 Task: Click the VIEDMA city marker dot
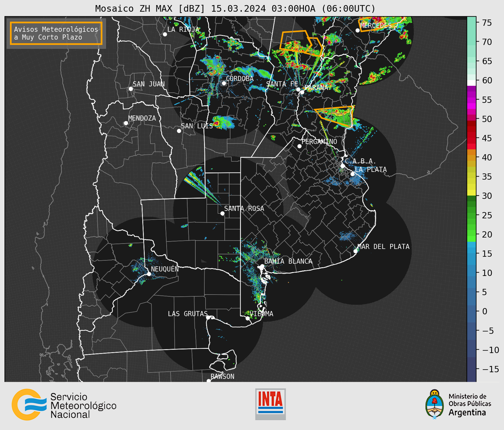[x=248, y=318]
